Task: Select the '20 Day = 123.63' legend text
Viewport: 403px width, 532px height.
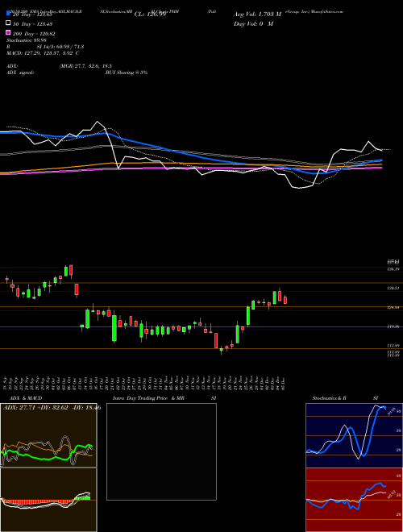Action: [32, 15]
